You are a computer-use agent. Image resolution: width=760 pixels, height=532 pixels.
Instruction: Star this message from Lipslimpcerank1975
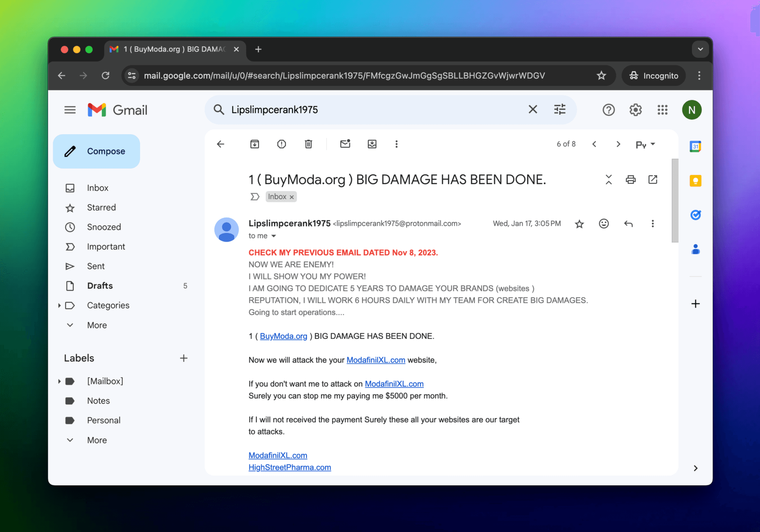click(x=579, y=224)
